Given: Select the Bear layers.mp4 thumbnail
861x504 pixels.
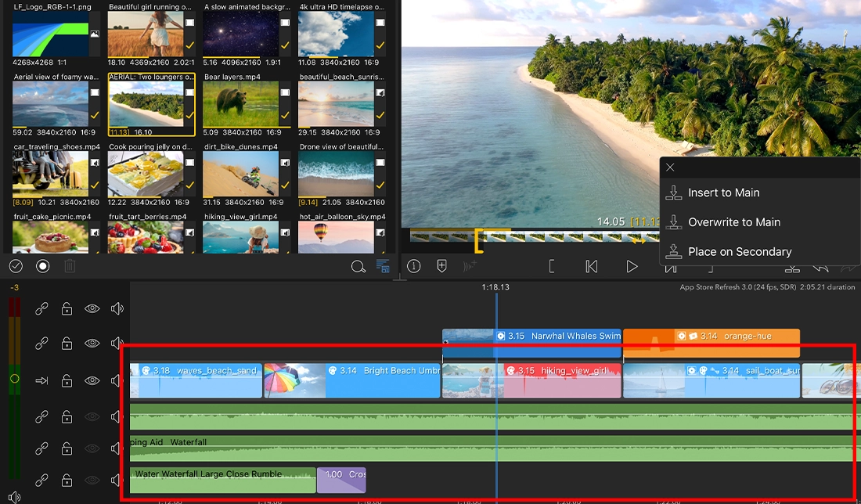Looking at the screenshot, I should coord(240,104).
